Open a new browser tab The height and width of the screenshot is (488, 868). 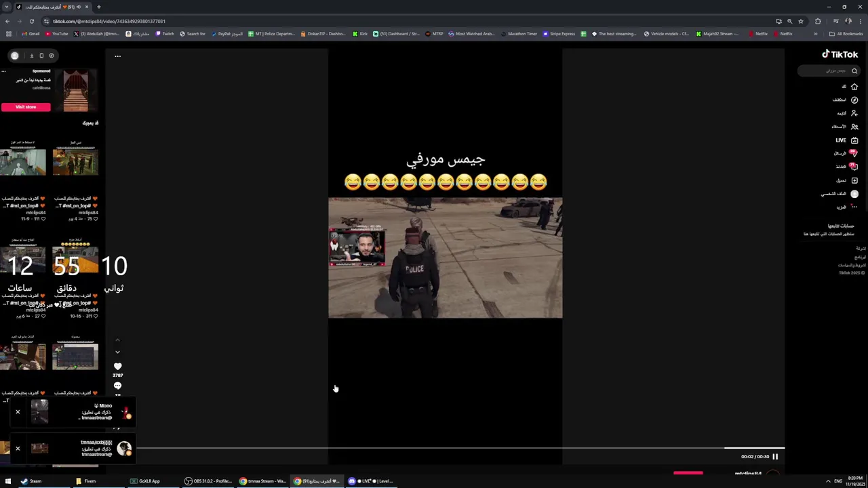coord(98,7)
